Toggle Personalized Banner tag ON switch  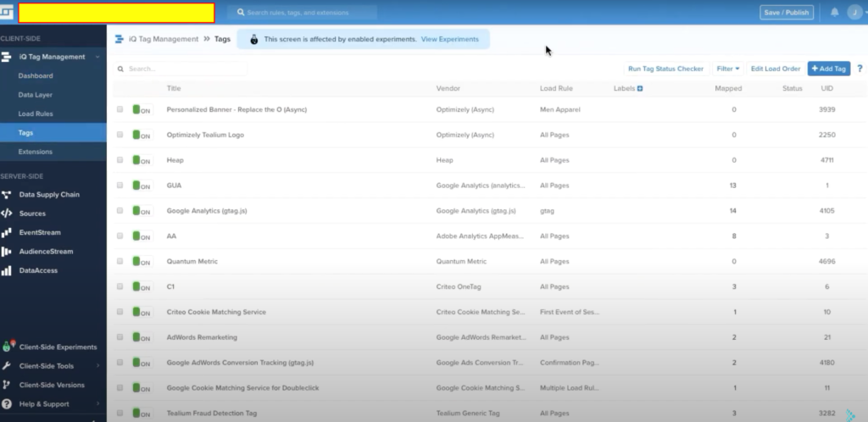click(142, 109)
